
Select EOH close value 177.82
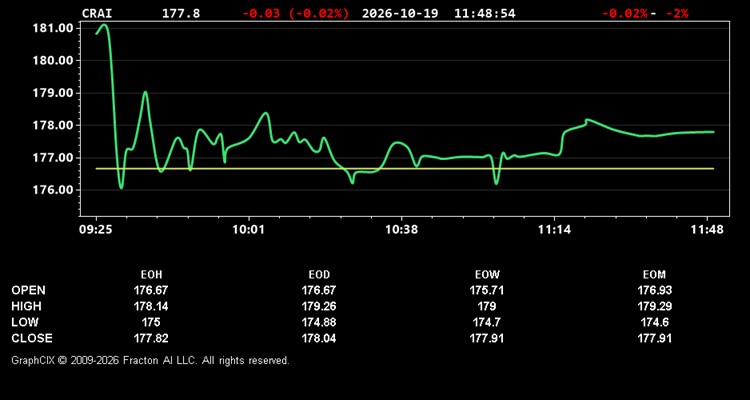[151, 338]
